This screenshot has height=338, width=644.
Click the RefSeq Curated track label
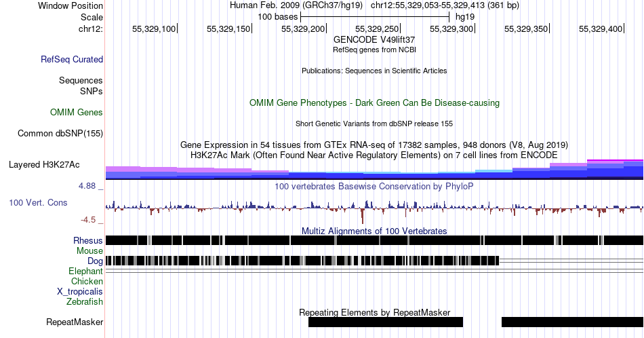tap(71, 59)
